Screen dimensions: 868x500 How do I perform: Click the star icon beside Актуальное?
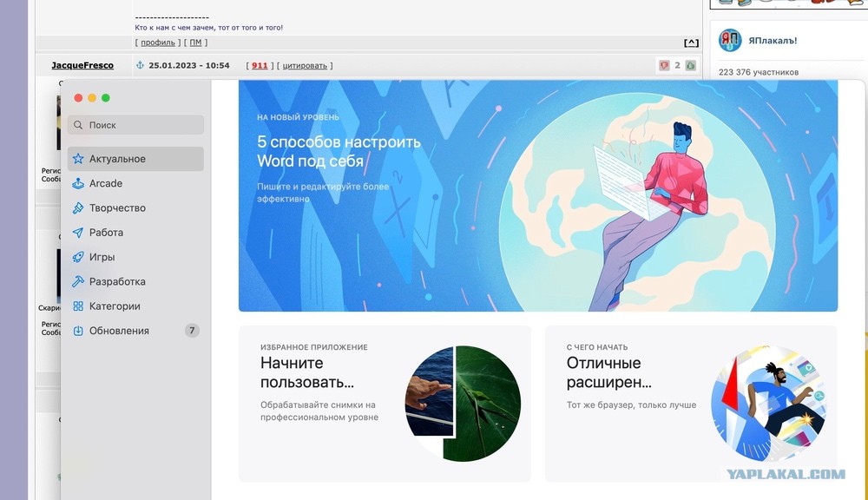[x=78, y=159]
